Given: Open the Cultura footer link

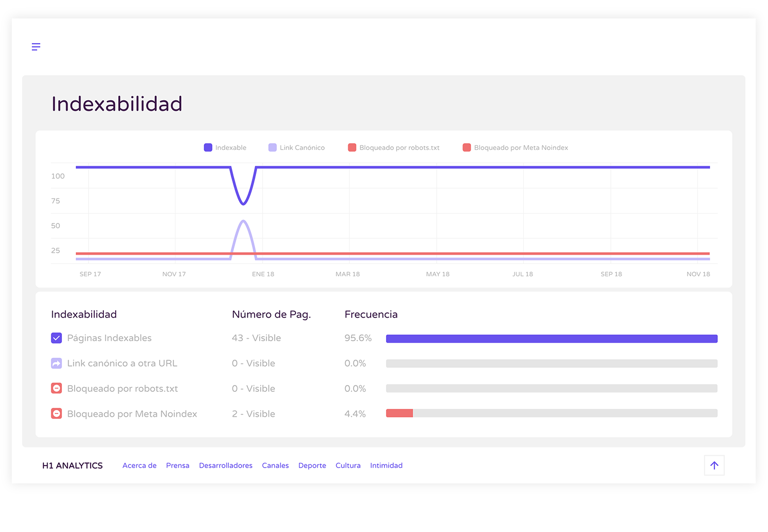Looking at the screenshot, I should point(348,465).
